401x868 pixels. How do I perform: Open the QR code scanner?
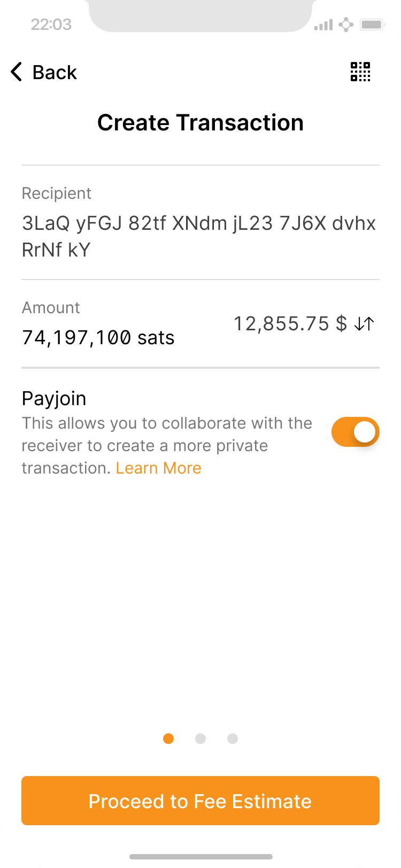360,72
